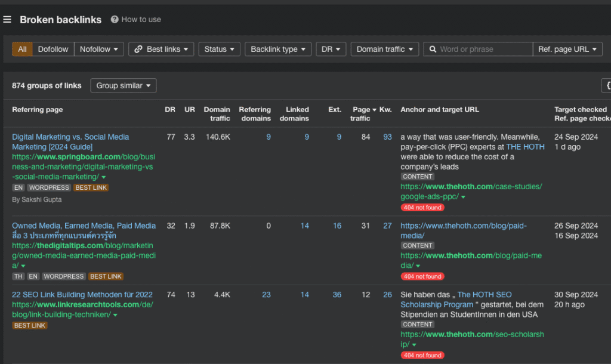Select the All links filter
This screenshot has height=364, width=611.
point(22,50)
